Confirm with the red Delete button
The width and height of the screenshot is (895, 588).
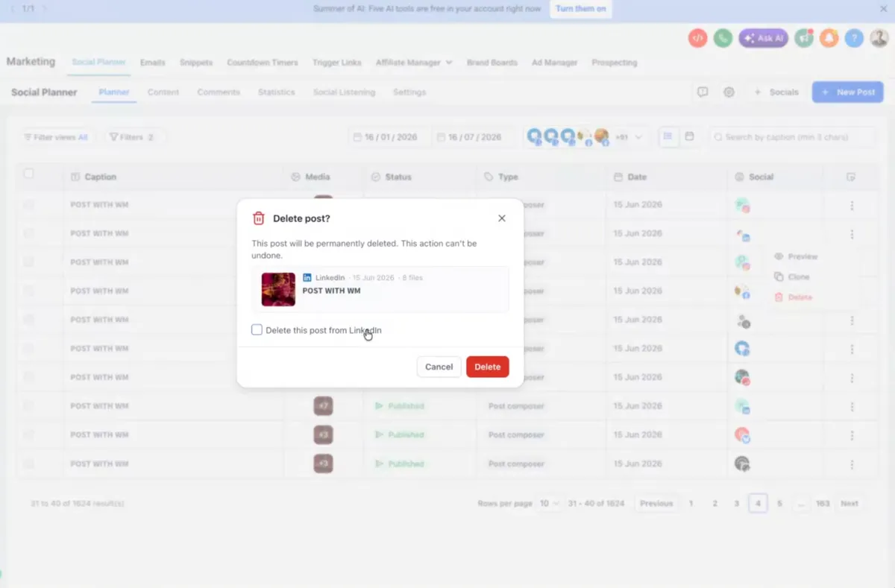pyautogui.click(x=488, y=367)
